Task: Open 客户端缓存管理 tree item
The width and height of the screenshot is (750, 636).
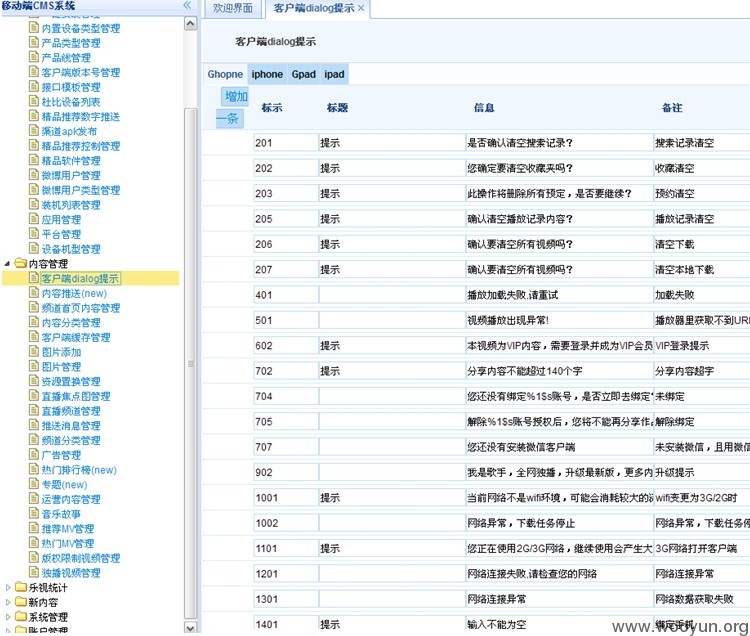Action: pos(76,337)
